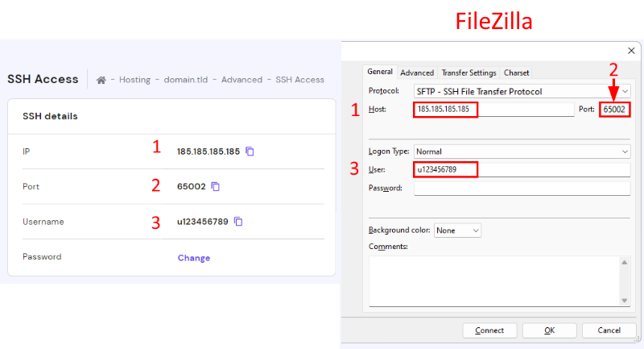Focus the Port input field
Screen dimensions: 644x349
tap(615, 109)
